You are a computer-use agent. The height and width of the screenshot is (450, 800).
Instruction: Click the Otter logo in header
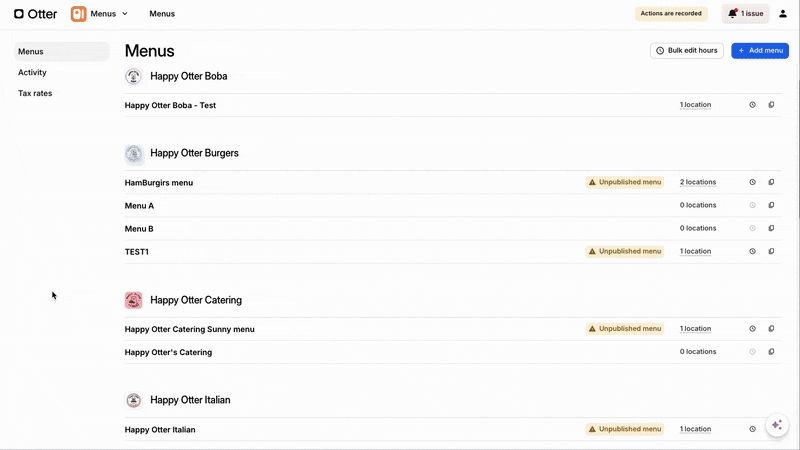coord(35,14)
